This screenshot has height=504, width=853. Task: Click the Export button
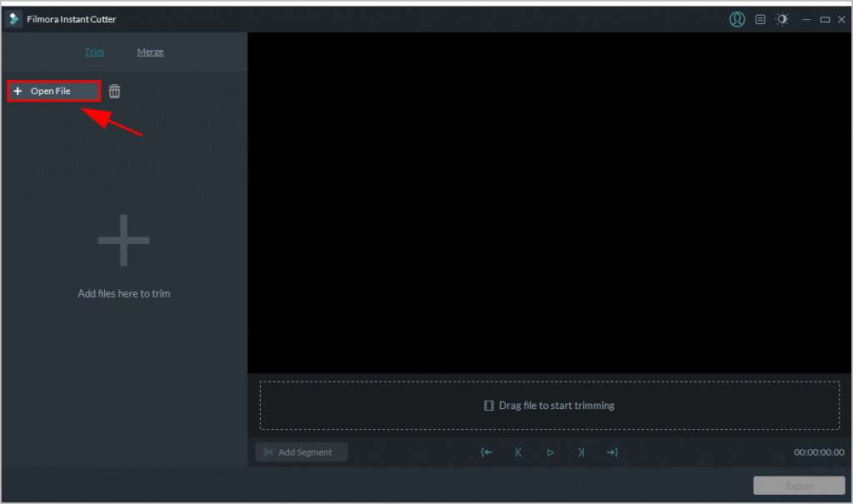pos(799,486)
